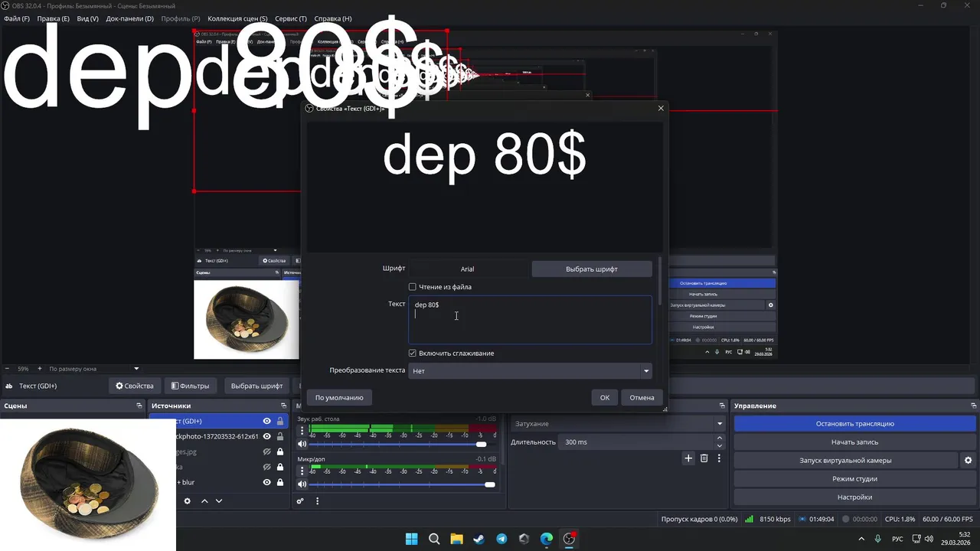The image size is (980, 551).
Task: Open the Файл menu
Action: [16, 18]
